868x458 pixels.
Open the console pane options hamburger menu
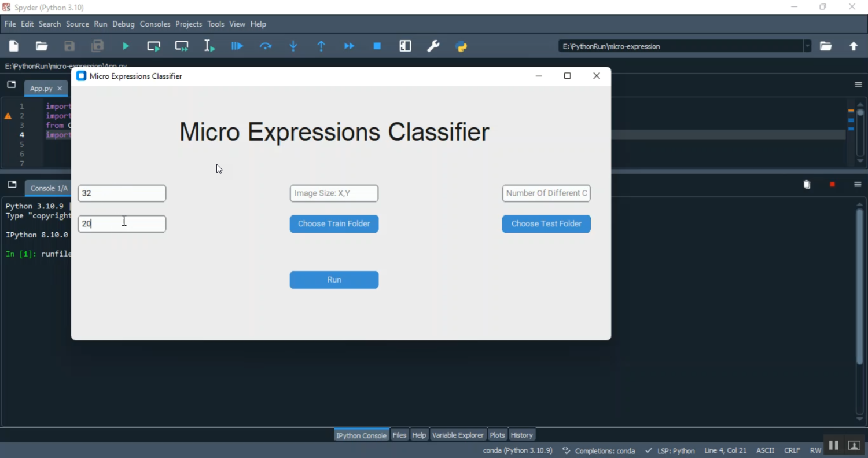tap(858, 185)
